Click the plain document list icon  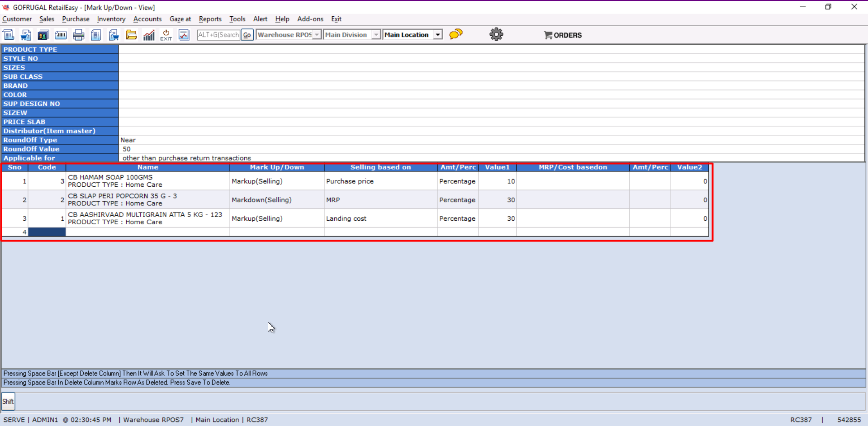tap(96, 35)
